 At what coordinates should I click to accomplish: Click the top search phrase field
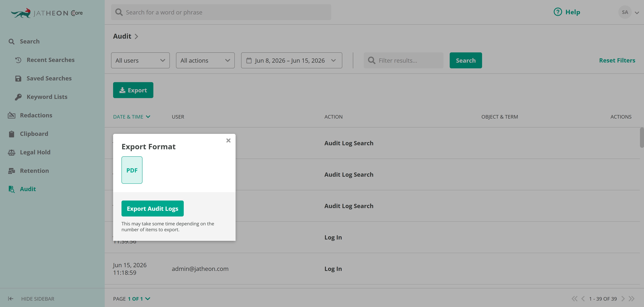[x=221, y=12]
